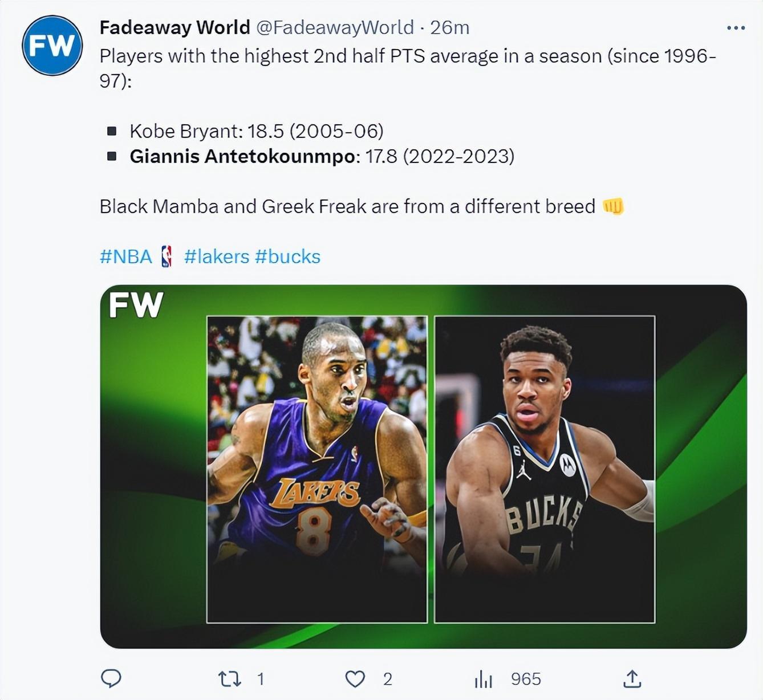Click the retweet count number 1

click(x=261, y=679)
